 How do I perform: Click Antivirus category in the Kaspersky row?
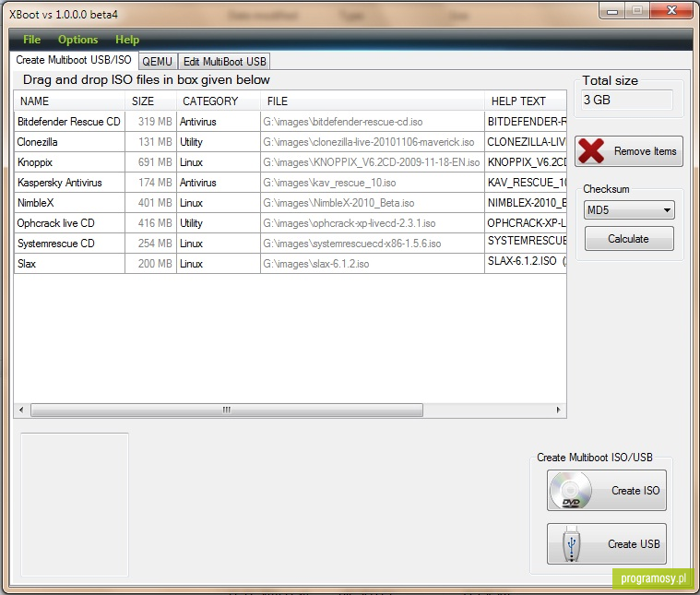point(219,183)
